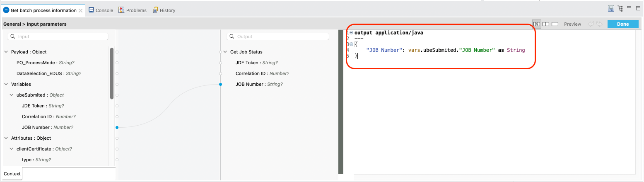This screenshot has height=182, width=644.
Task: Click the input tree vertical scrollbar
Action: (111, 73)
